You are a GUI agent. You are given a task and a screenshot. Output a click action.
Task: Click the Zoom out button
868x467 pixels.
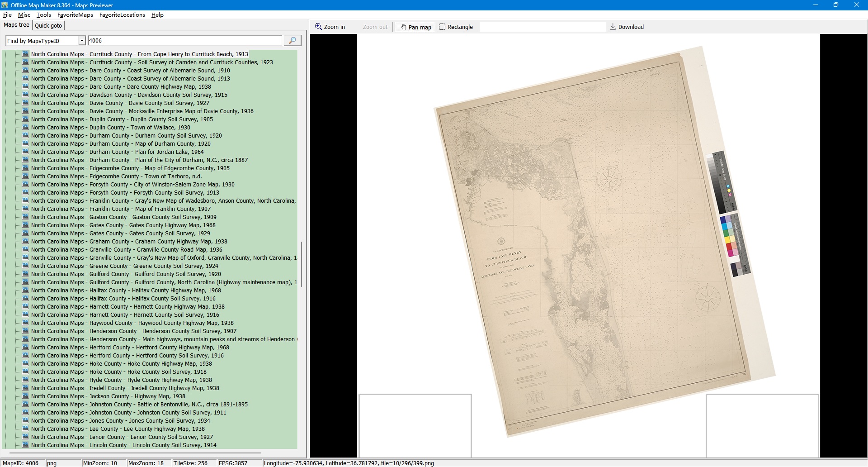375,27
